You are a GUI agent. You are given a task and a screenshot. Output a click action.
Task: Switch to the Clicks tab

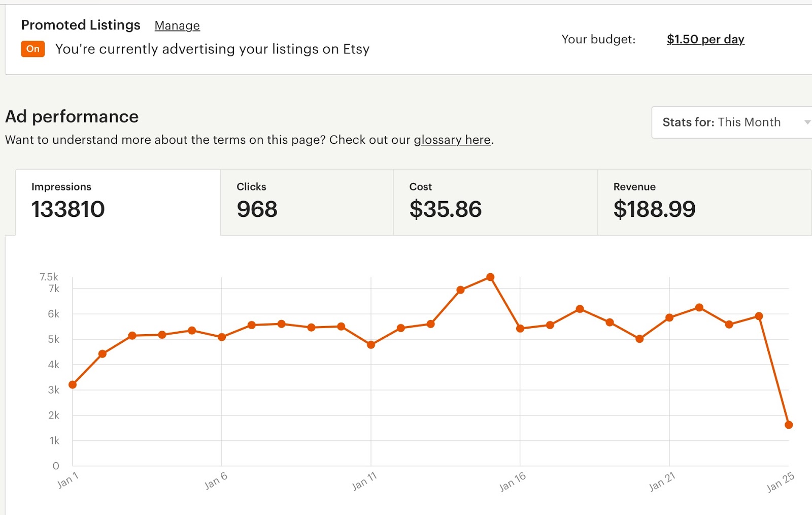click(307, 202)
